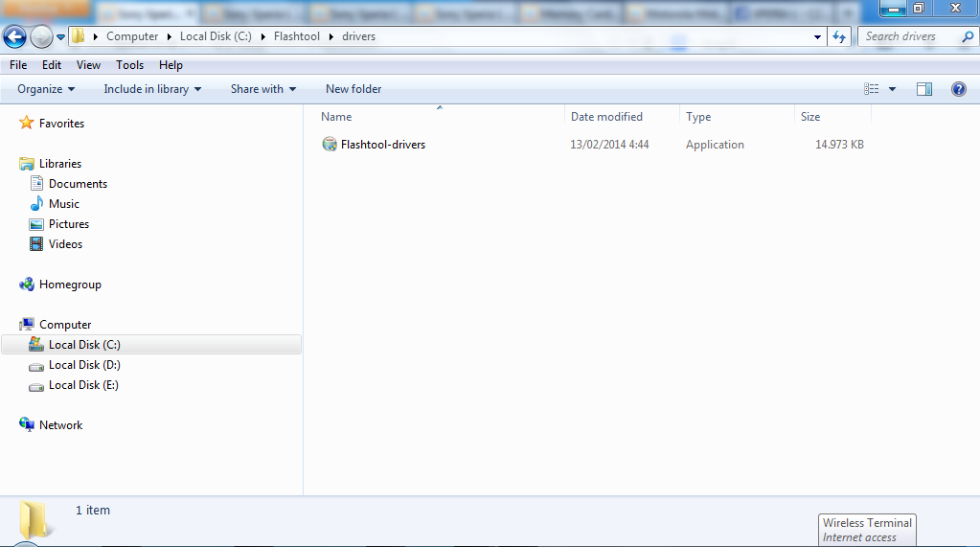Select Local Disk (D:) in navigation pane

tap(84, 364)
